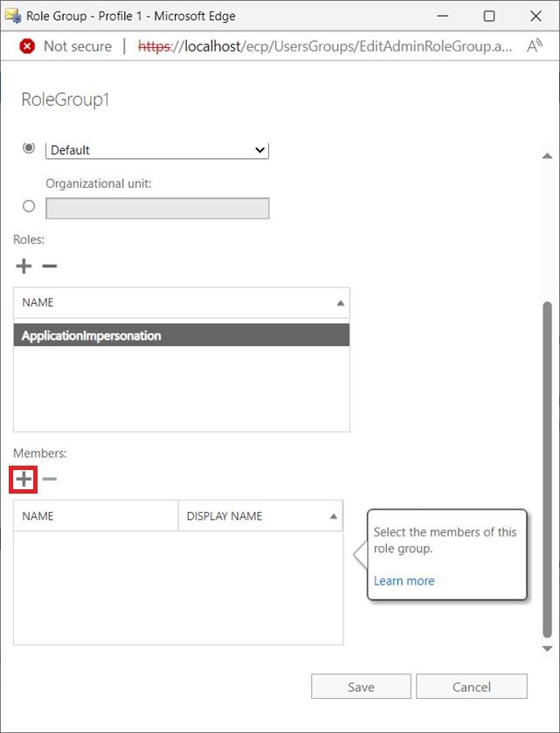Select the Default write scope radio button
Image resolution: width=560 pixels, height=733 pixels.
[x=29, y=149]
